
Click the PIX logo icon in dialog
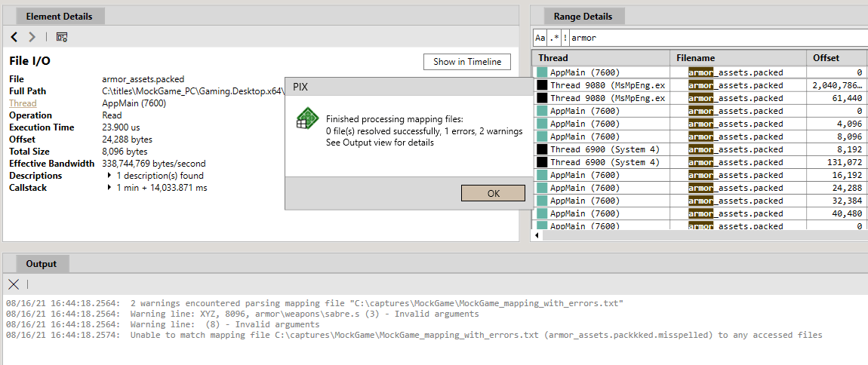[306, 119]
